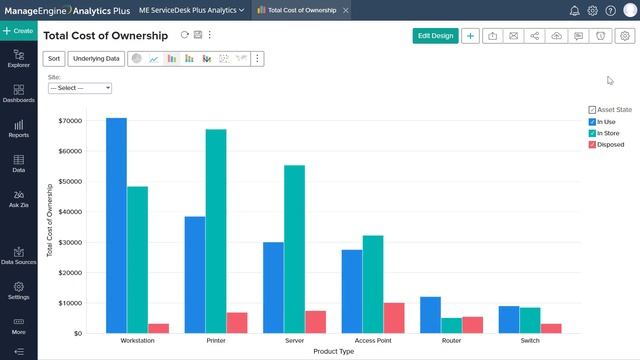640x360 pixels.
Task: Open report settings gear in toolbar
Action: pyautogui.click(x=624, y=36)
